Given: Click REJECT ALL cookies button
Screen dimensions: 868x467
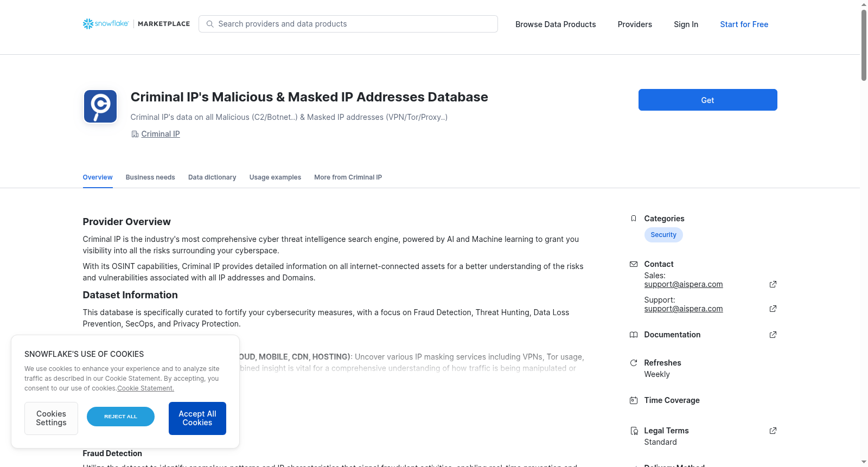Looking at the screenshot, I should [x=120, y=417].
